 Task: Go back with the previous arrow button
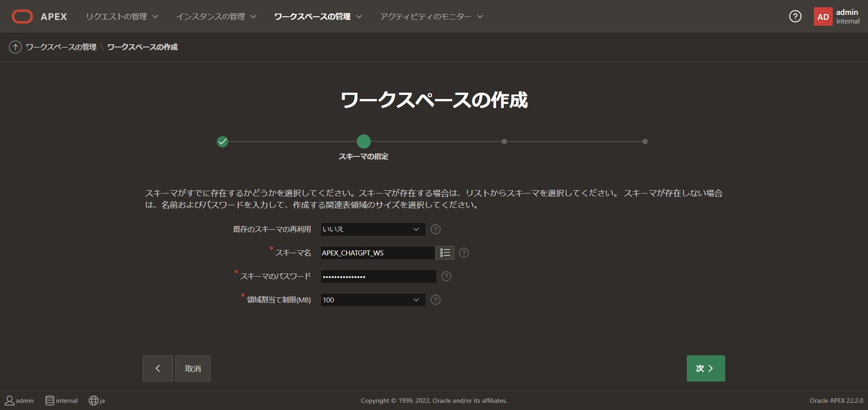[x=158, y=368]
